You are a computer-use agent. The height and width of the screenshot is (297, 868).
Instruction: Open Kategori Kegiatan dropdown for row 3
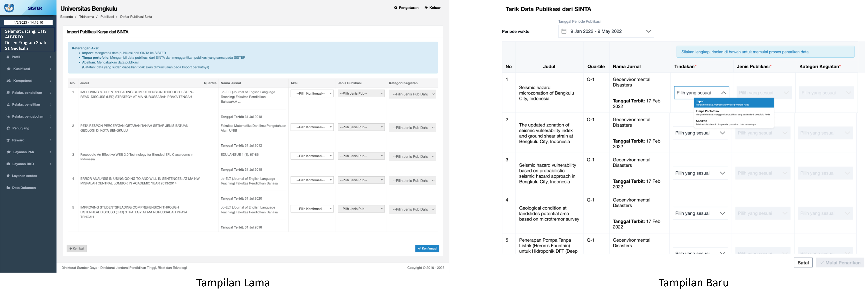[x=412, y=157]
